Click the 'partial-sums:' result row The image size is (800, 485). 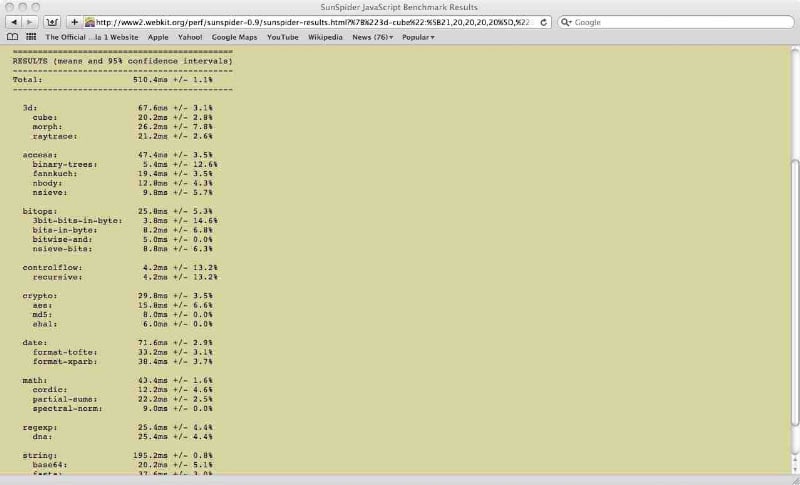122,400
